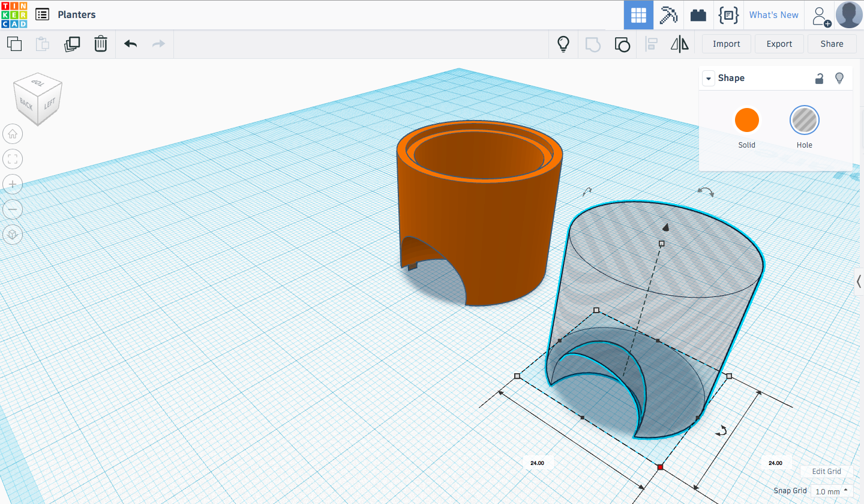Click the Group shapes icon
The image size is (864, 504).
[x=593, y=44]
